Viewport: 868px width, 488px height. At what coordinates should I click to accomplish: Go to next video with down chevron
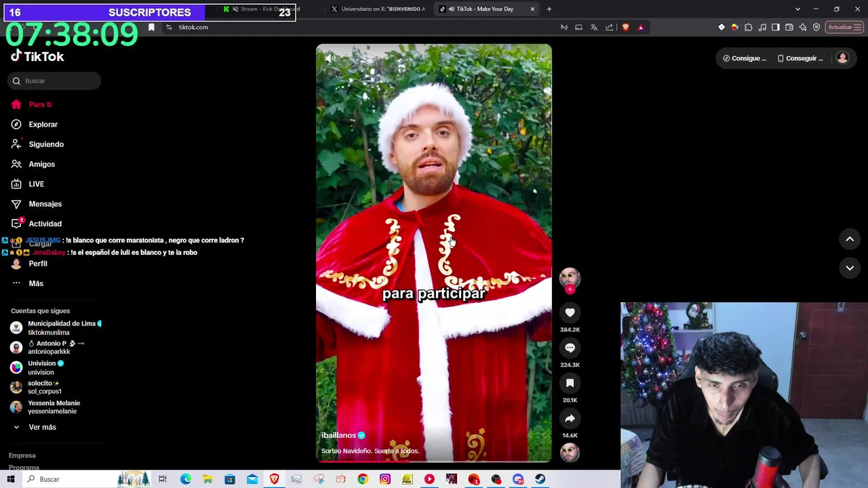pyautogui.click(x=850, y=268)
